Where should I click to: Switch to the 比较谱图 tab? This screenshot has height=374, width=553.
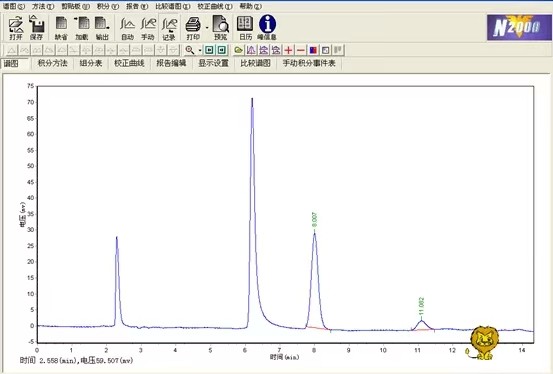[x=255, y=64]
